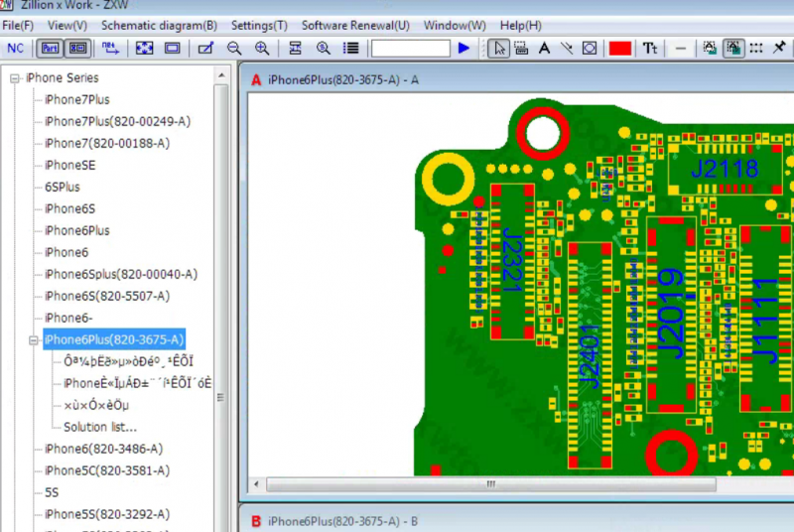Select iPhone7Plus(820-00249-A) tree item
This screenshot has width=794, height=532.
pos(117,121)
